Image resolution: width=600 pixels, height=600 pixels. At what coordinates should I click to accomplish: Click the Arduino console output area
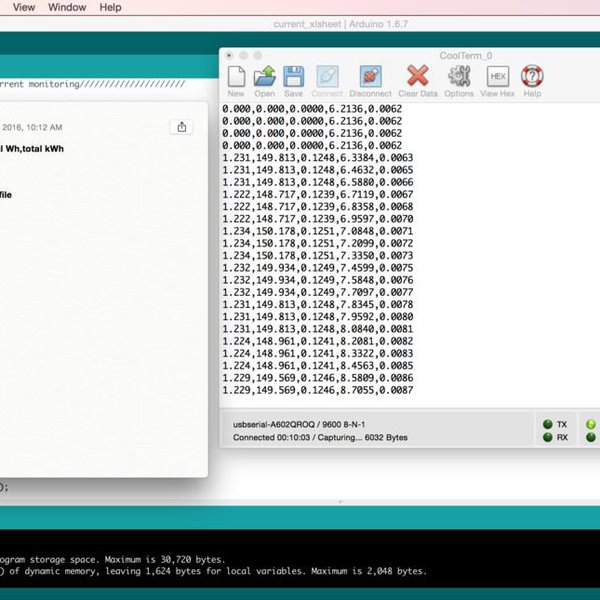click(x=300, y=566)
